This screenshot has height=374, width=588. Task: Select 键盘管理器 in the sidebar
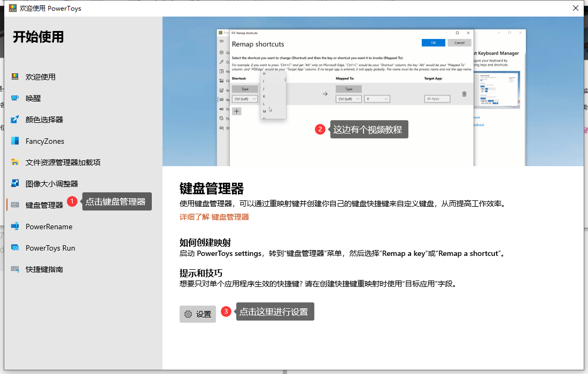44,205
